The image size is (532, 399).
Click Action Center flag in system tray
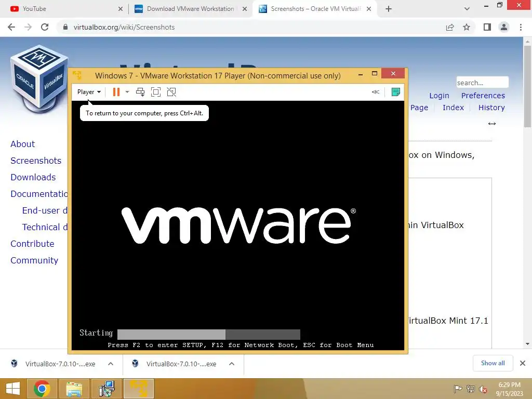458,389
